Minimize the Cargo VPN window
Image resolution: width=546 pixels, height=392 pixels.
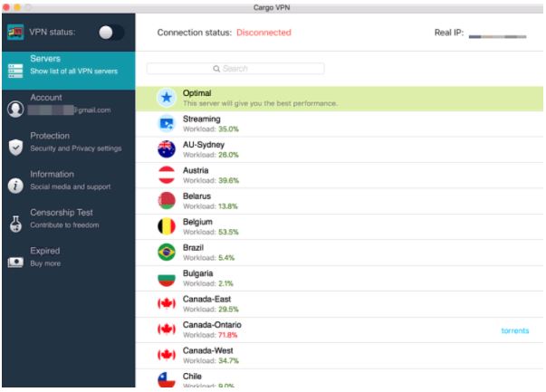[17, 7]
